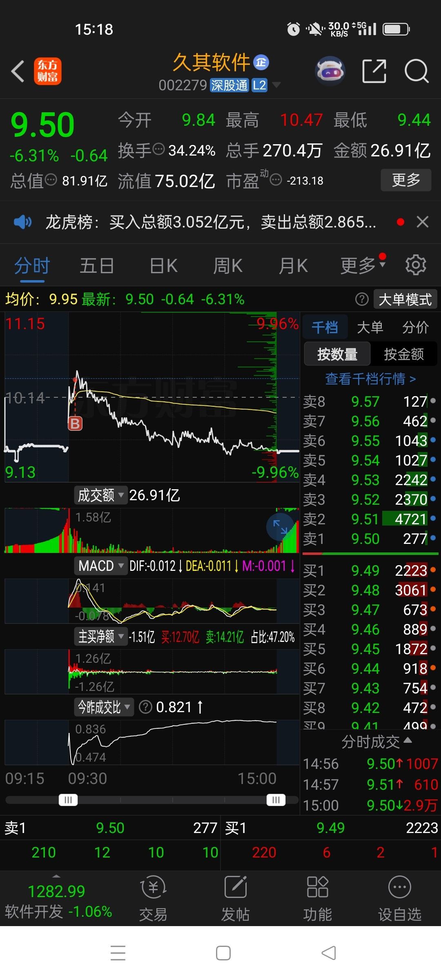
Task: Open the 交易 trade icon
Action: 153,899
